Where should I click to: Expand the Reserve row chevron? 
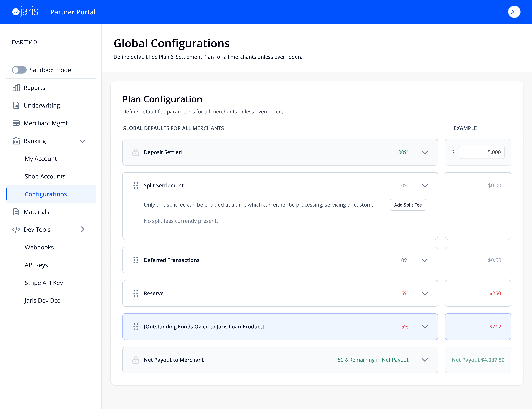click(x=425, y=294)
